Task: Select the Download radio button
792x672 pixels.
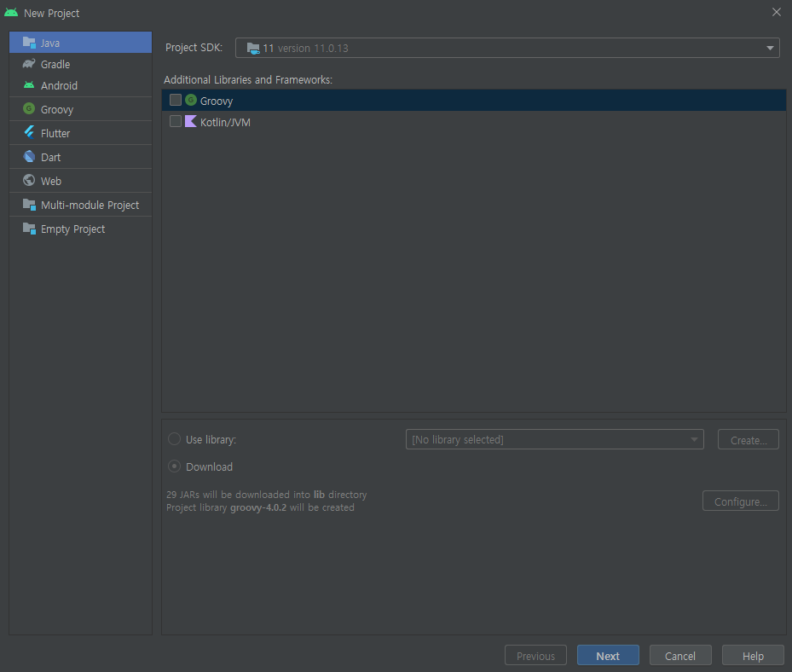Action: coord(174,466)
